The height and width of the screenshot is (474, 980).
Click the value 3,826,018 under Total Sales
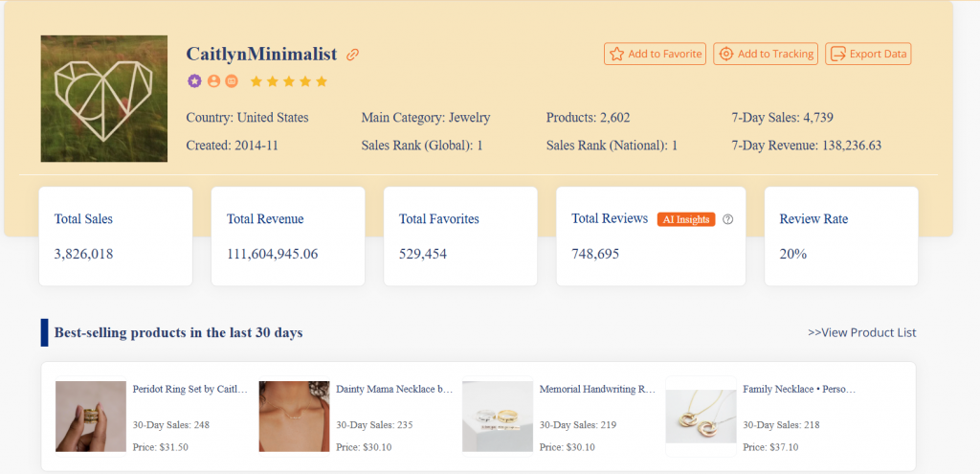(84, 255)
